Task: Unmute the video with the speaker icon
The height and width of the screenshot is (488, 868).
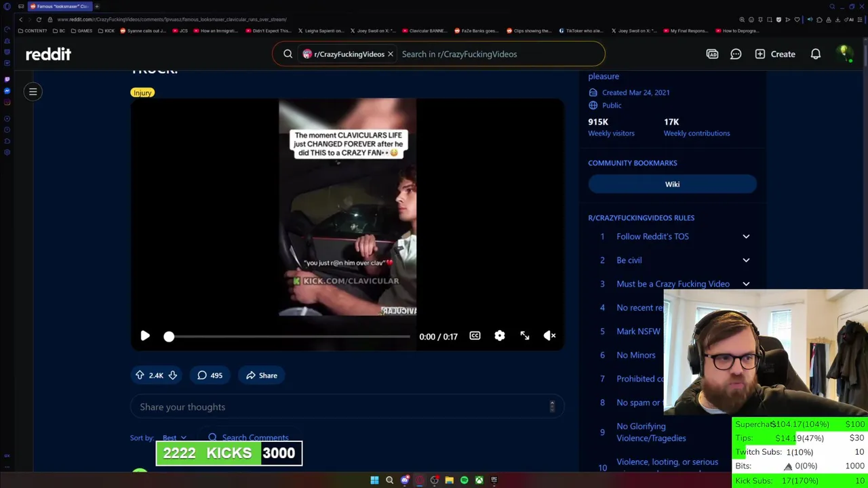Action: [x=550, y=336]
